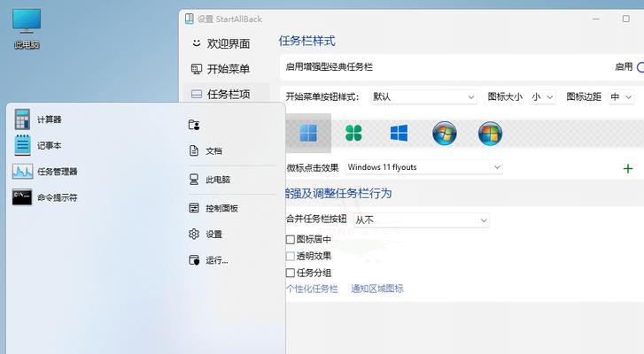
Task: Add a custom start button with green plus
Action: coord(627,168)
